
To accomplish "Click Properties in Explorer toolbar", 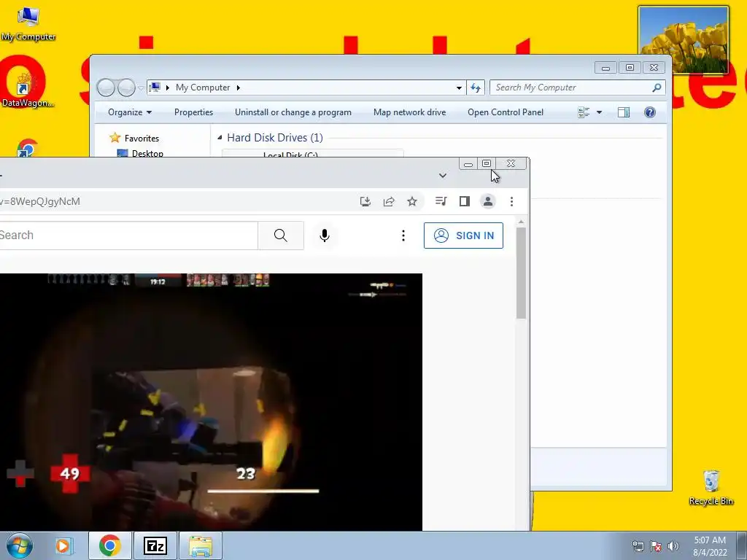I will click(193, 112).
